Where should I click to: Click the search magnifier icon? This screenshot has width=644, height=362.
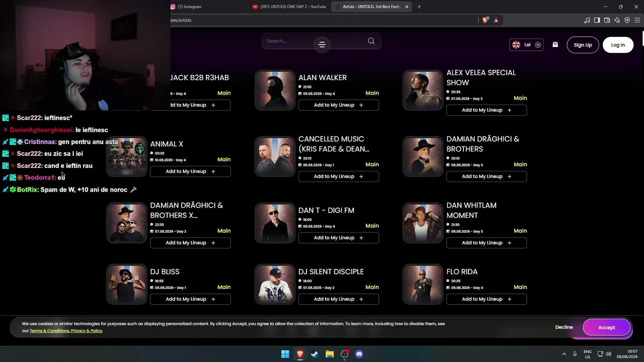pos(371,41)
